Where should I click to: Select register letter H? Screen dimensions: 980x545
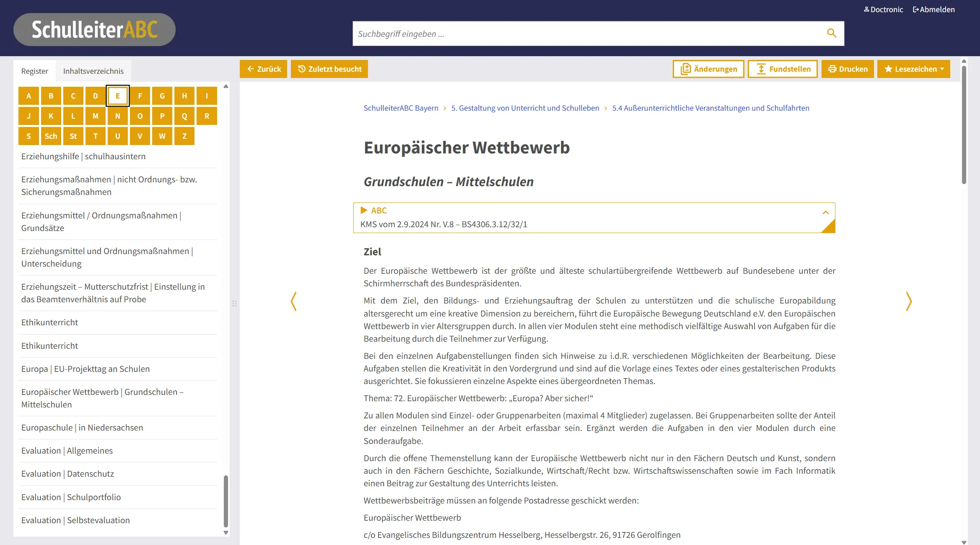pos(184,96)
